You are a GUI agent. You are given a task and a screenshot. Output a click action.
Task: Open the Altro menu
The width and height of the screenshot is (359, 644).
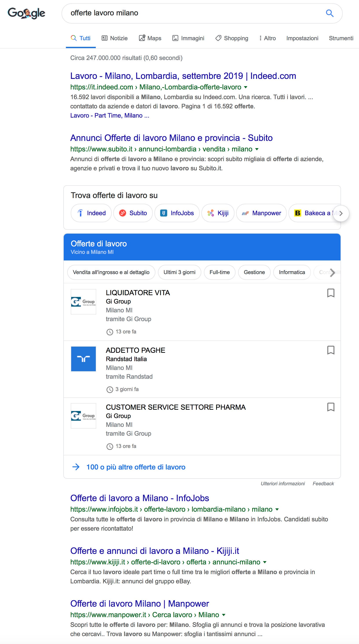coord(267,38)
